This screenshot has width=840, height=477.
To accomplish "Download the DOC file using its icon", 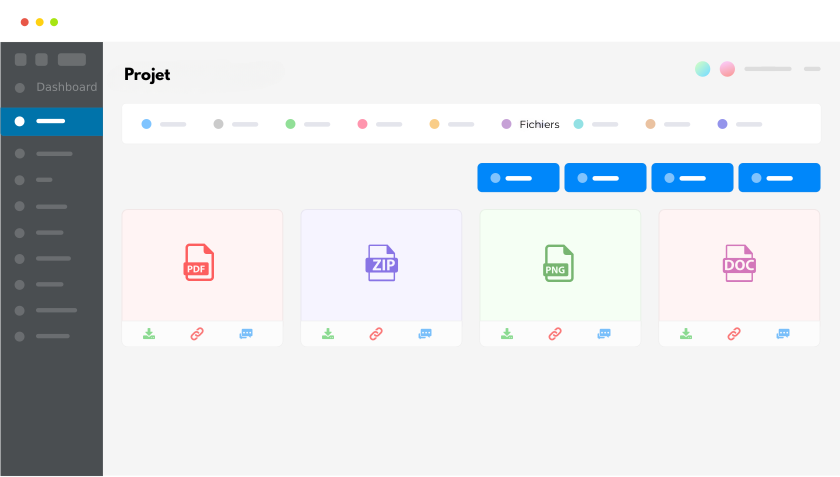I will 686,334.
